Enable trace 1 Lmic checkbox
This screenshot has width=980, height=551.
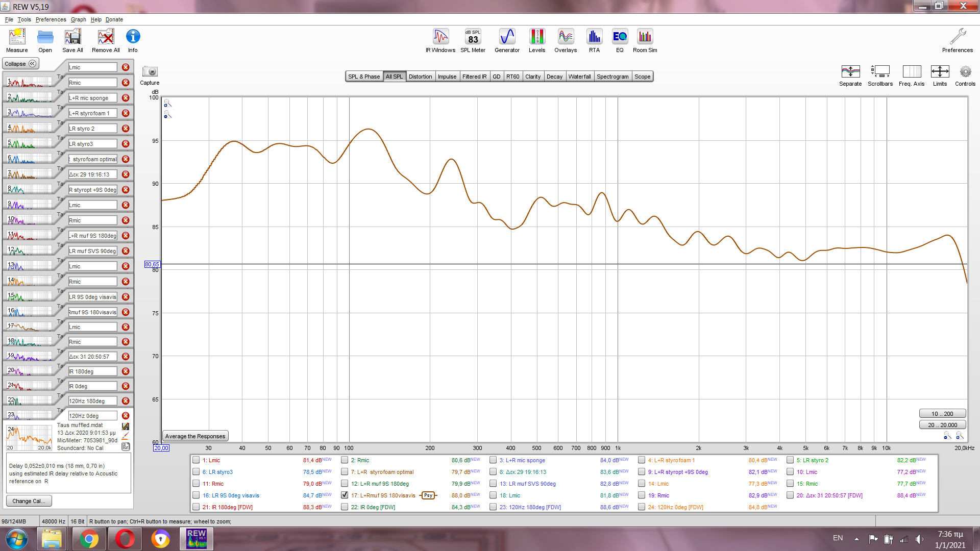pos(196,460)
